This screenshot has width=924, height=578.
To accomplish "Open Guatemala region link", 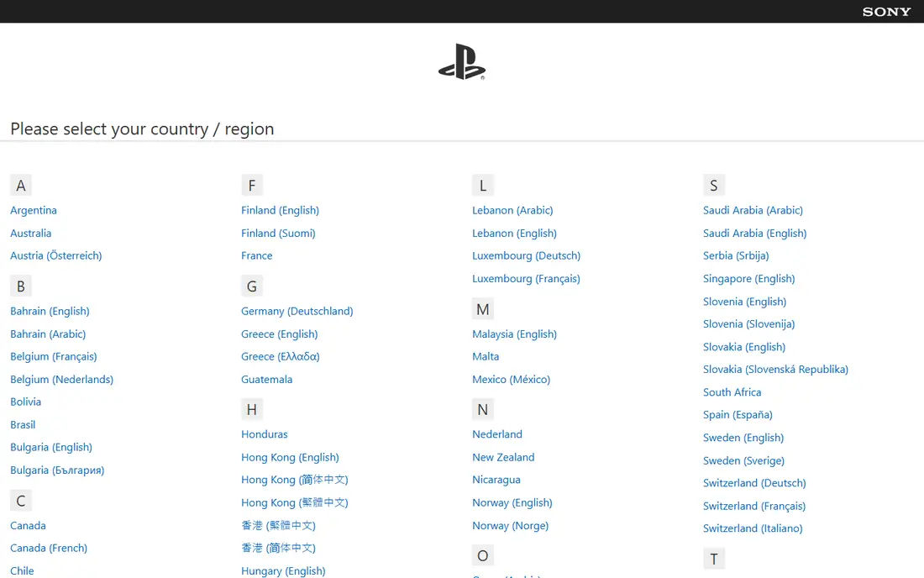I will click(x=267, y=380).
